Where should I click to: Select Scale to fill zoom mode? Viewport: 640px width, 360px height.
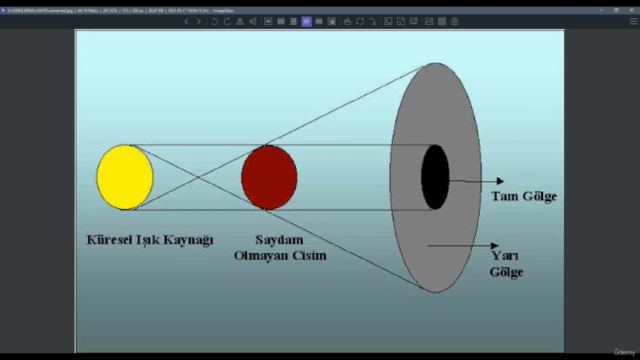319,22
